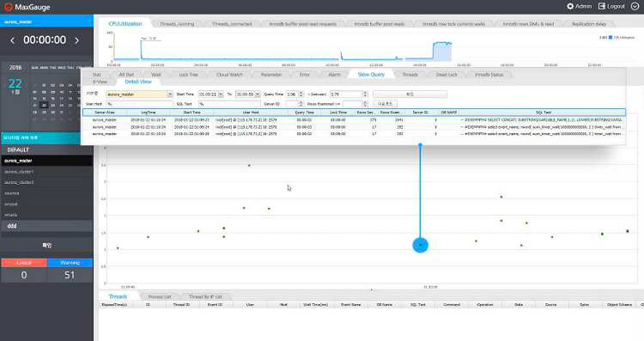The height and width of the screenshot is (341, 644).
Task: Open the server name dropdown aurora_master
Action: (170, 94)
